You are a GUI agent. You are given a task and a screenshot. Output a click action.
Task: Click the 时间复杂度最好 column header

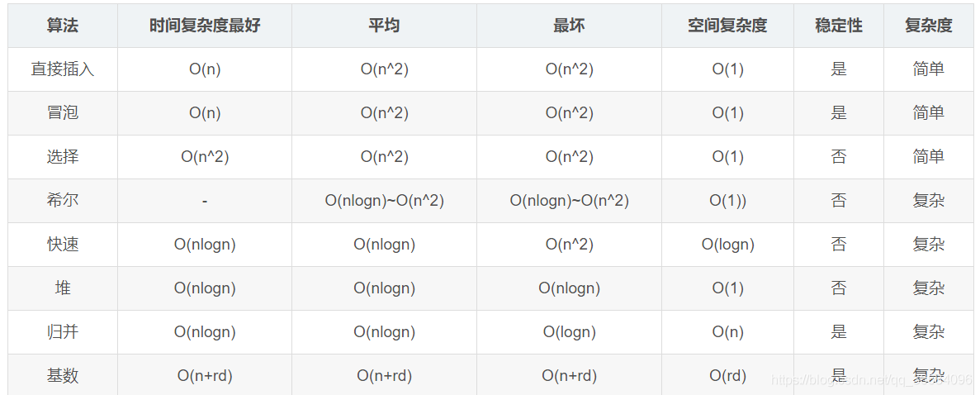click(x=205, y=26)
